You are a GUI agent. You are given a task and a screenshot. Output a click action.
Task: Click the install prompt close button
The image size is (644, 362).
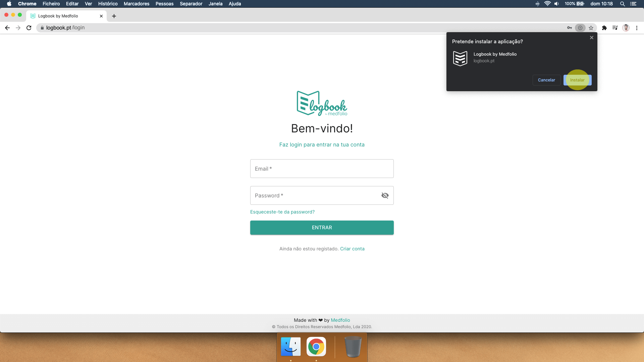(592, 38)
